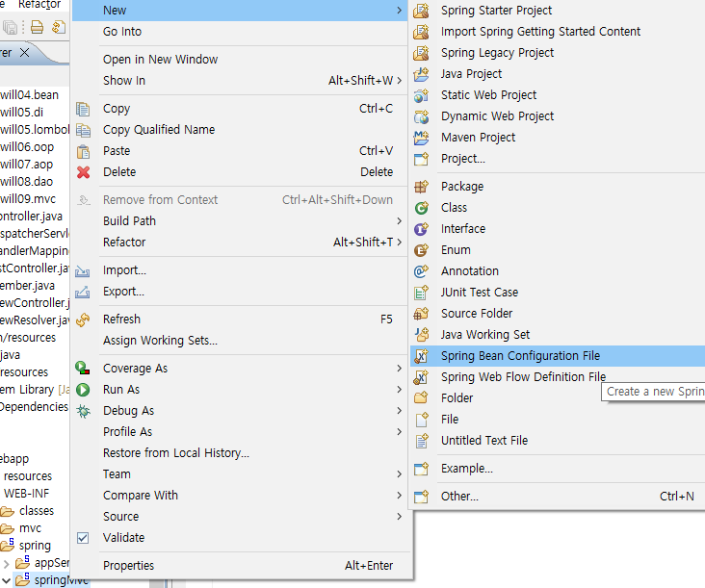The image size is (705, 588).
Task: Click the Spring Starter Project icon
Action: 421,11
